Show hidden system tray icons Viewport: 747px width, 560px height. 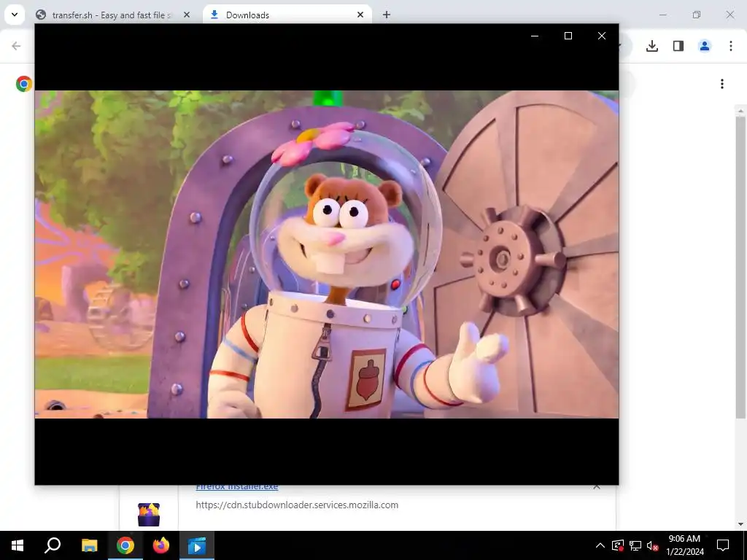(600, 545)
